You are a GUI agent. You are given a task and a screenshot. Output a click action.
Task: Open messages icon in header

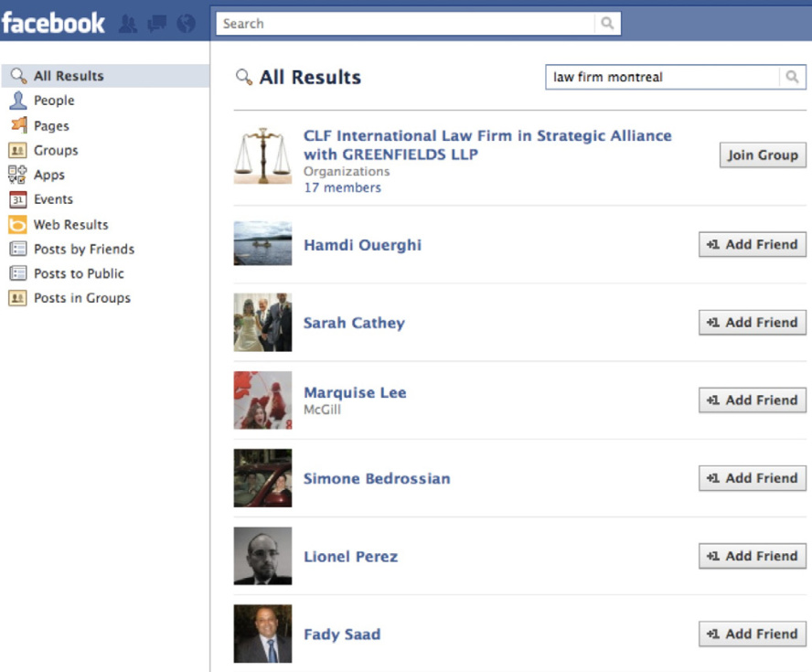[157, 24]
